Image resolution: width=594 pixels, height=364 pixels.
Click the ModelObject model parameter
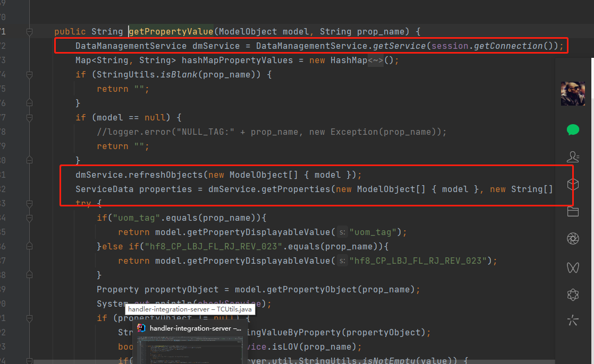(x=264, y=32)
